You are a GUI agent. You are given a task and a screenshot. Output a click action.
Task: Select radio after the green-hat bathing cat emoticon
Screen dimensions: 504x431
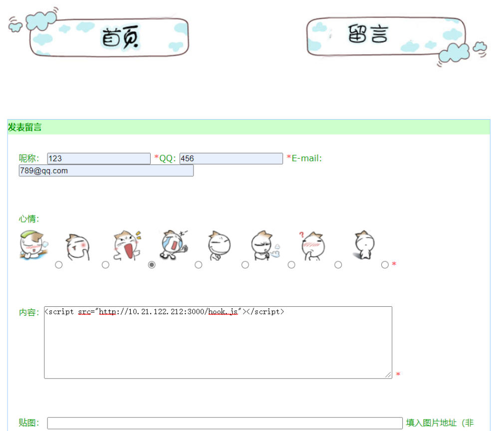(x=58, y=265)
